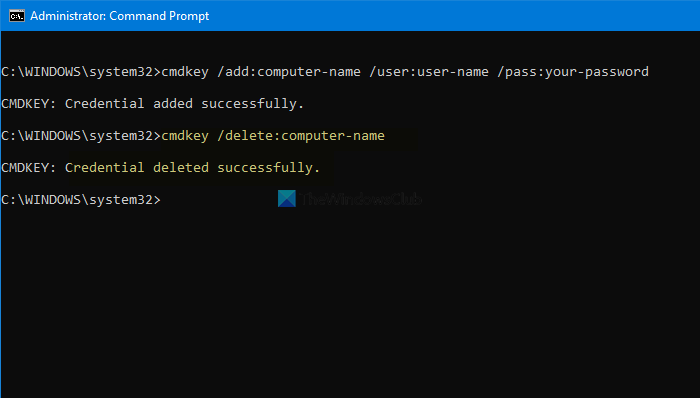Screen dimensions: 700x398
Task: Click the Command Prompt icon in title bar
Action: tap(17, 16)
